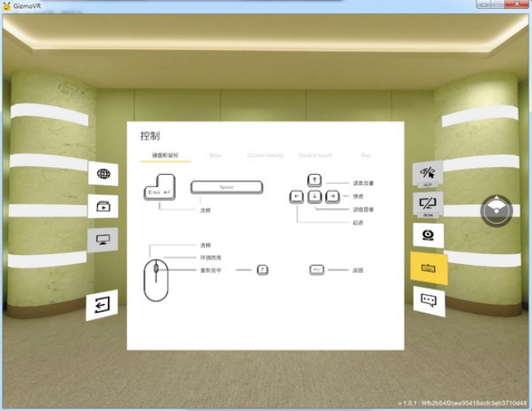The width and height of the screenshot is (532, 411).
Task: Switch to the Oculus remote tab
Action: tap(265, 155)
